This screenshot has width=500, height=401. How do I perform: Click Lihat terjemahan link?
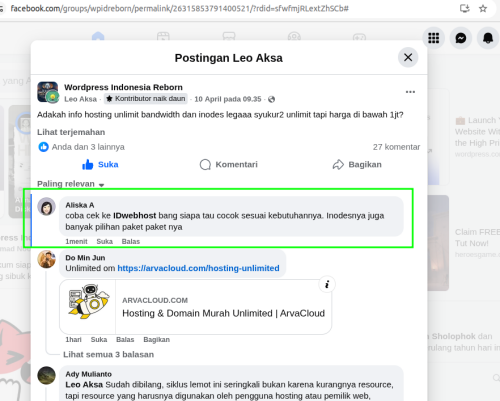pyautogui.click(x=71, y=132)
